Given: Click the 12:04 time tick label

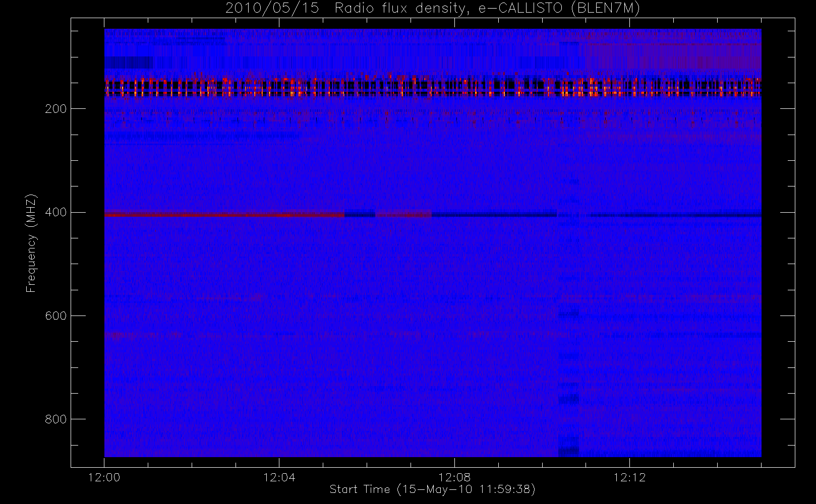Looking at the screenshot, I should coord(279,477).
